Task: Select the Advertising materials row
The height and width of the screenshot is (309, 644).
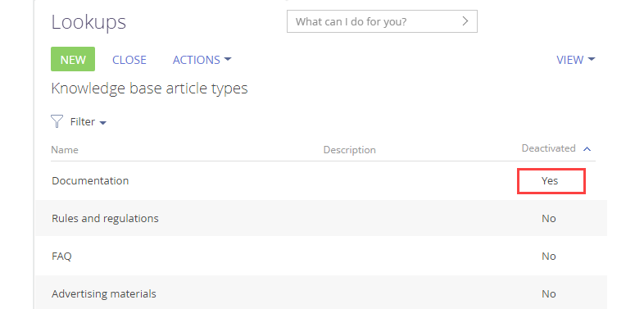Action: point(321,293)
